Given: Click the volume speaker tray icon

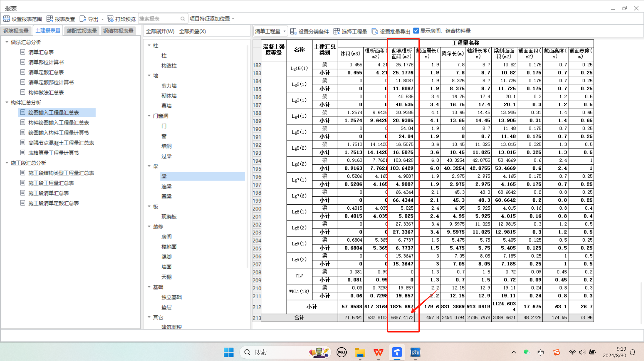Looking at the screenshot, I should click(582, 352).
